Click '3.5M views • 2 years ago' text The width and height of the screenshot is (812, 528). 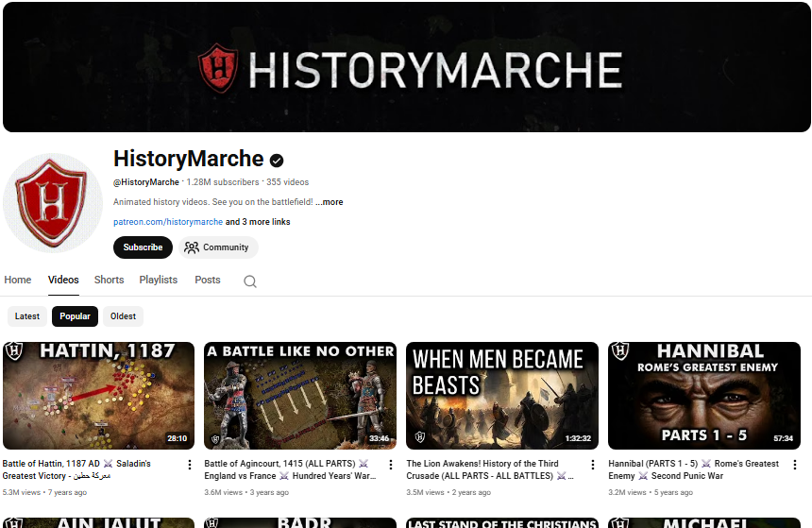(448, 492)
